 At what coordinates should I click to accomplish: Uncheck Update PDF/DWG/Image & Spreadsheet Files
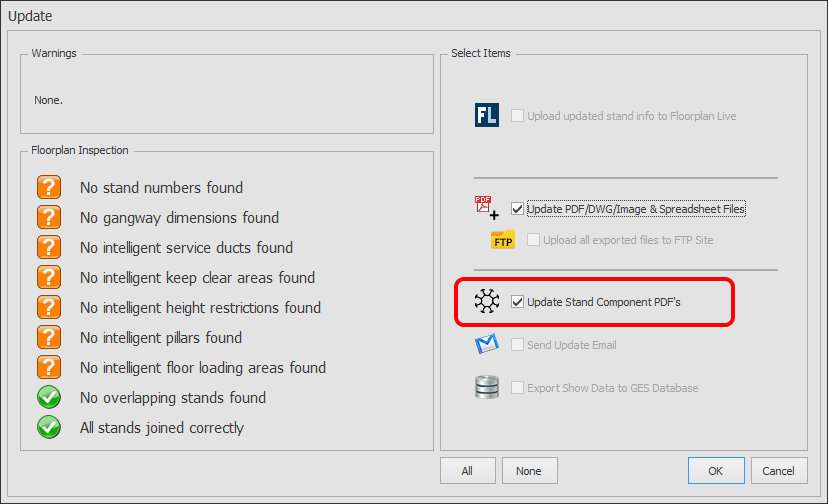pyautogui.click(x=518, y=209)
